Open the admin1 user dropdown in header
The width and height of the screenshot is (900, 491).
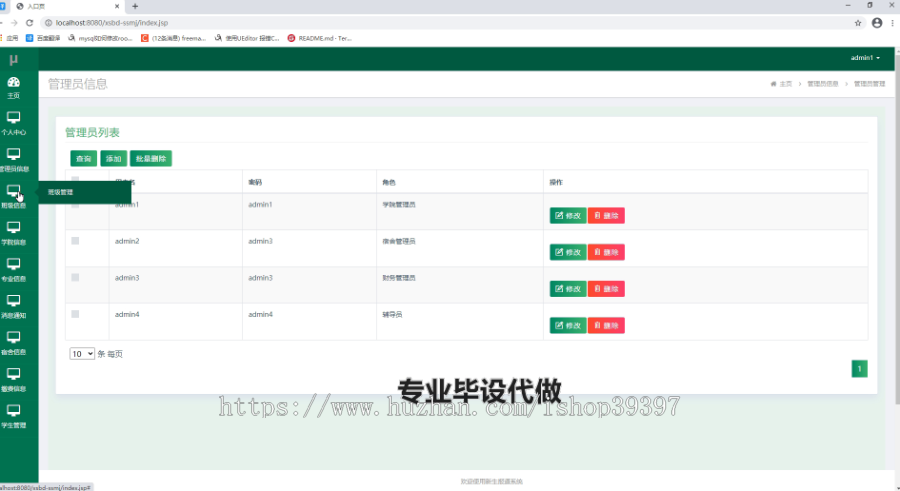point(865,58)
